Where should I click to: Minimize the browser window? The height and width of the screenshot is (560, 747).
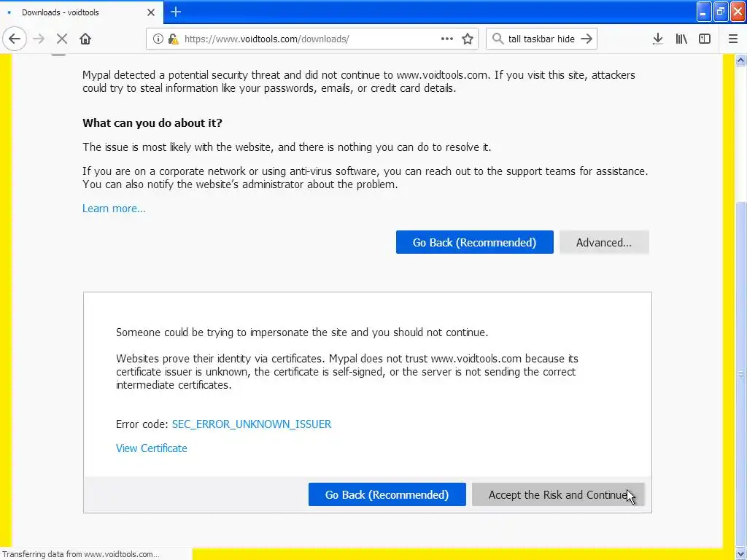704,12
